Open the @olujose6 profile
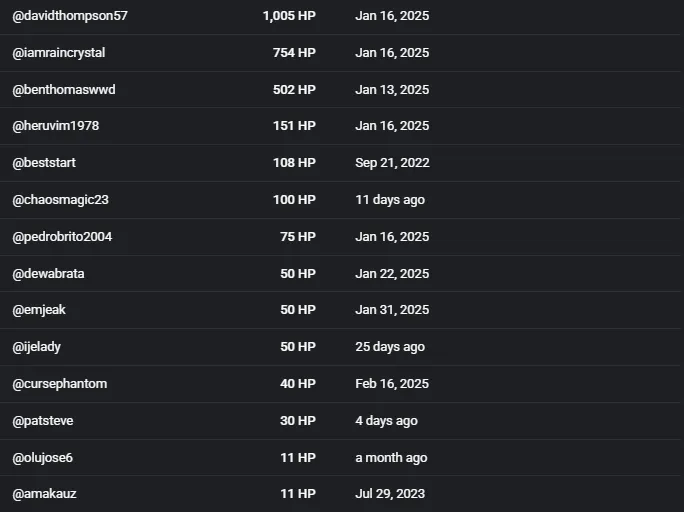Image resolution: width=684 pixels, height=512 pixels. pyautogui.click(x=43, y=458)
